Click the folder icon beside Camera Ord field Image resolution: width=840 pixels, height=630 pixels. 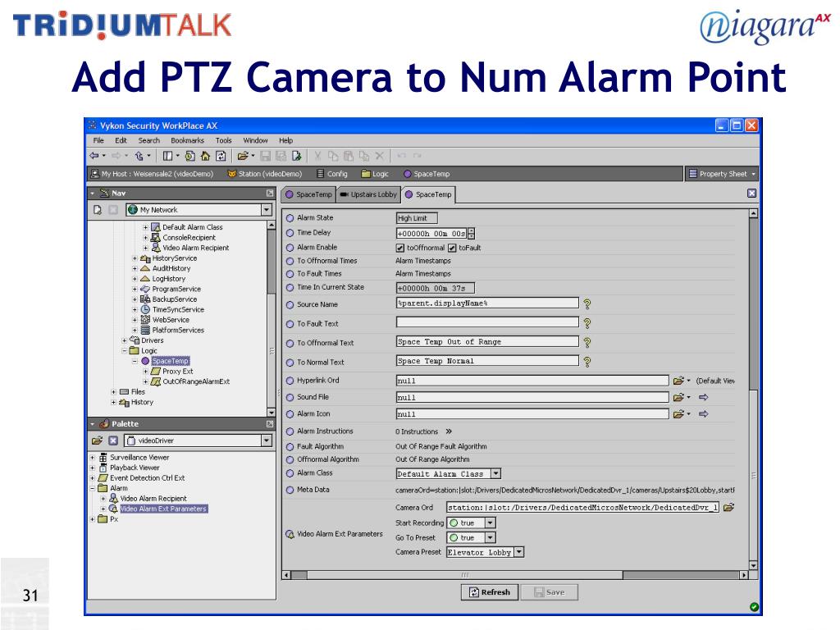point(728,507)
